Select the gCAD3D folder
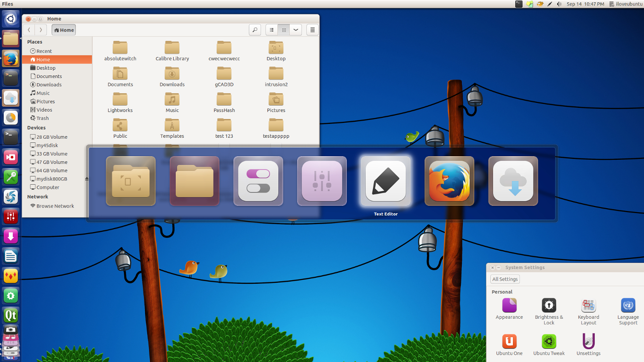644x362 pixels. [224, 77]
